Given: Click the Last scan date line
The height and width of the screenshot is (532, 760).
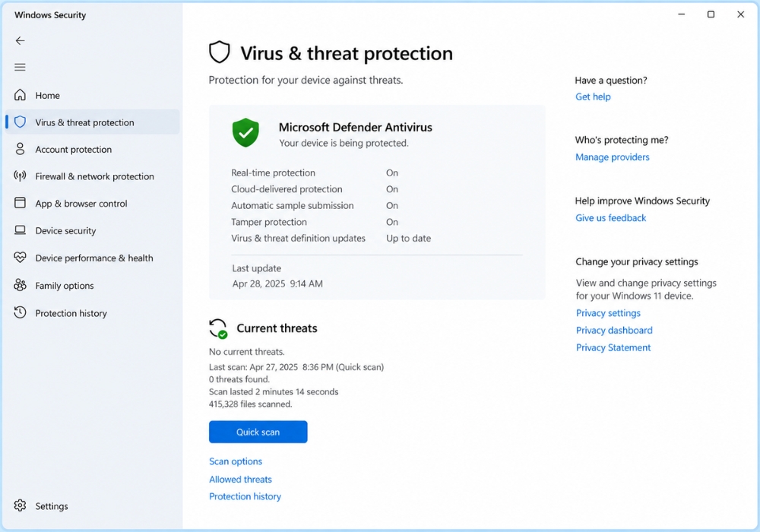Looking at the screenshot, I should [296, 367].
